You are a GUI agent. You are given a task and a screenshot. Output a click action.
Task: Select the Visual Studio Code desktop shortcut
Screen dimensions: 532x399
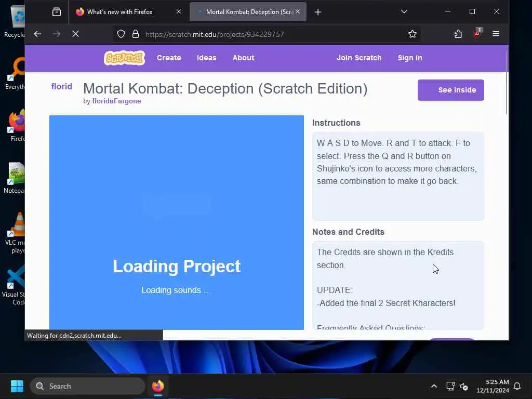(x=14, y=285)
